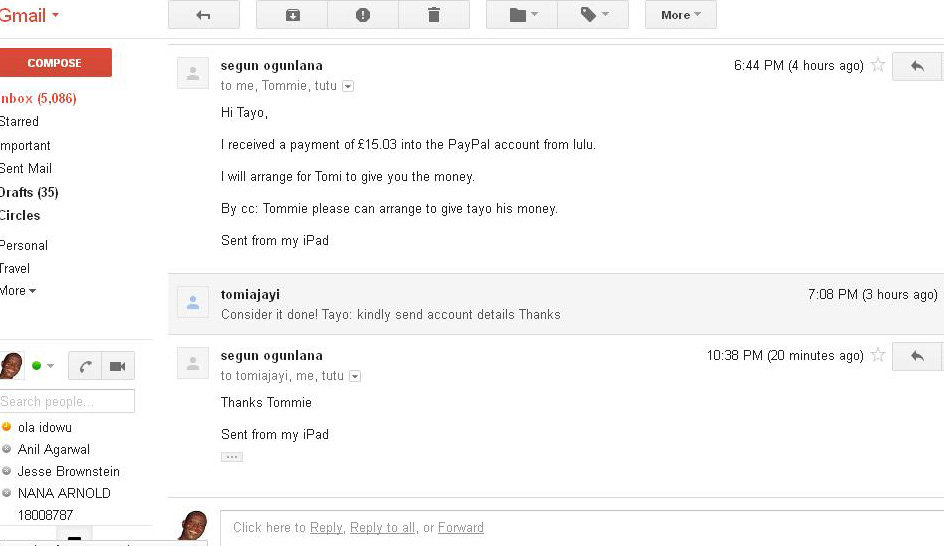Open Drafts (35) folder
The height and width of the screenshot is (546, 944).
[29, 193]
